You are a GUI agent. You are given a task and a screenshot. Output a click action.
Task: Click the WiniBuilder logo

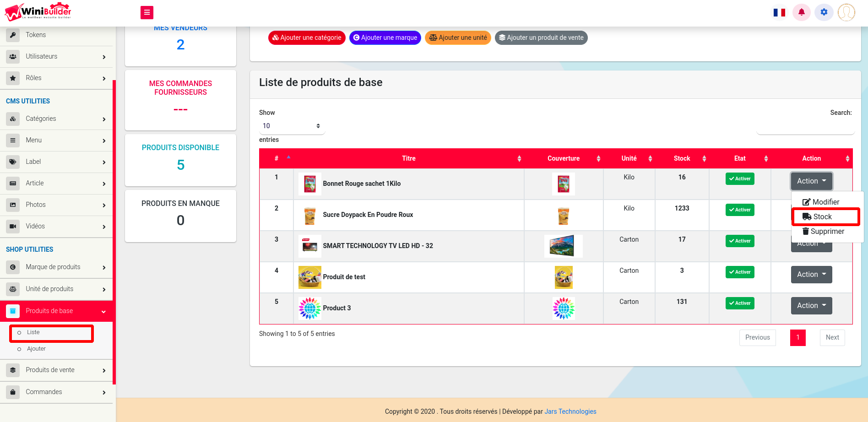pos(38,12)
